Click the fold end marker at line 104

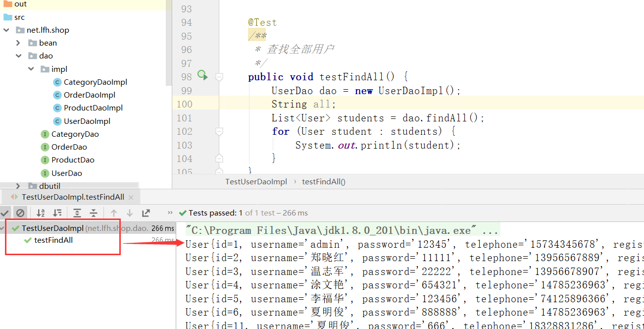219,159
